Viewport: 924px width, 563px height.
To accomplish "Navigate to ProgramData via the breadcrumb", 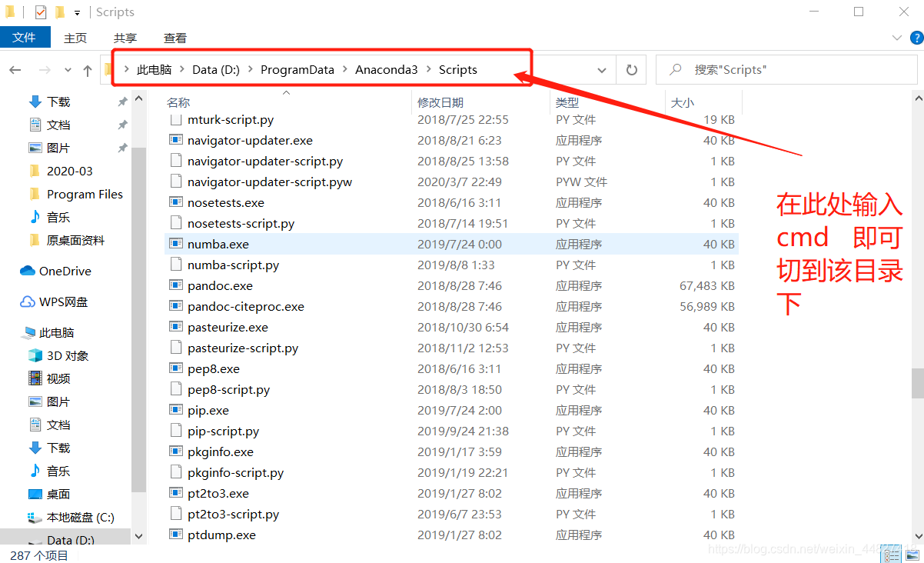I will point(297,69).
